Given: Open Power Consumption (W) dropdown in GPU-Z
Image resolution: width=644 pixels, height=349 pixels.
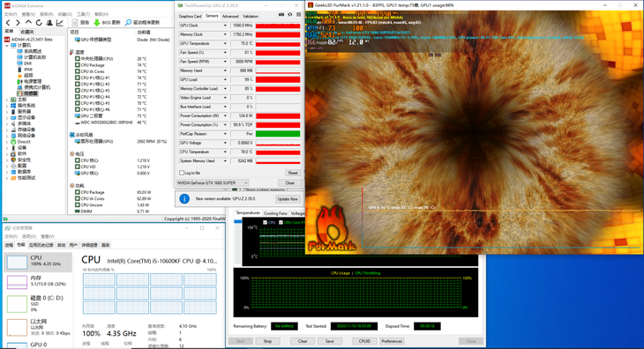Looking at the screenshot, I should click(x=225, y=115).
